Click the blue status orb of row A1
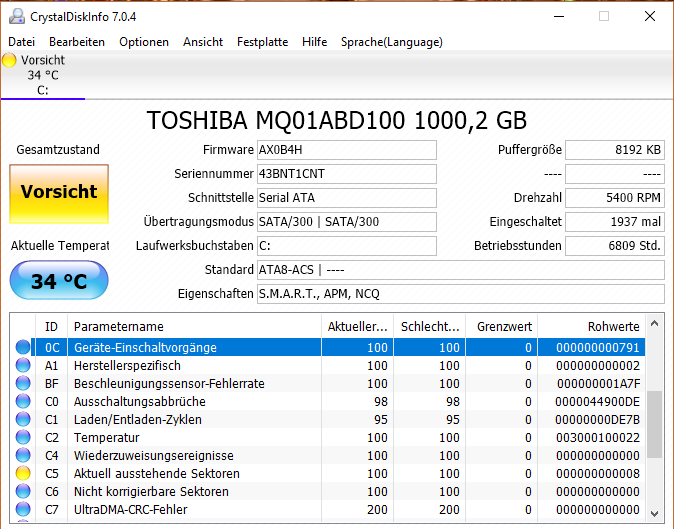This screenshot has width=674, height=529. (x=23, y=365)
